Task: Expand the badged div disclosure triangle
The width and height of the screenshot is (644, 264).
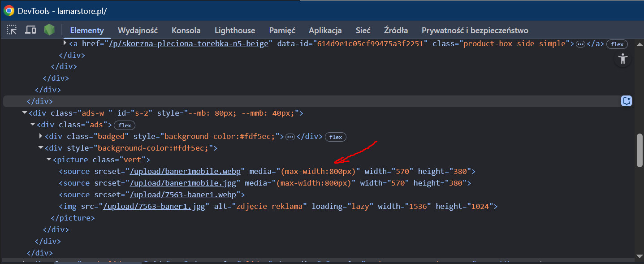Action: 40,136
